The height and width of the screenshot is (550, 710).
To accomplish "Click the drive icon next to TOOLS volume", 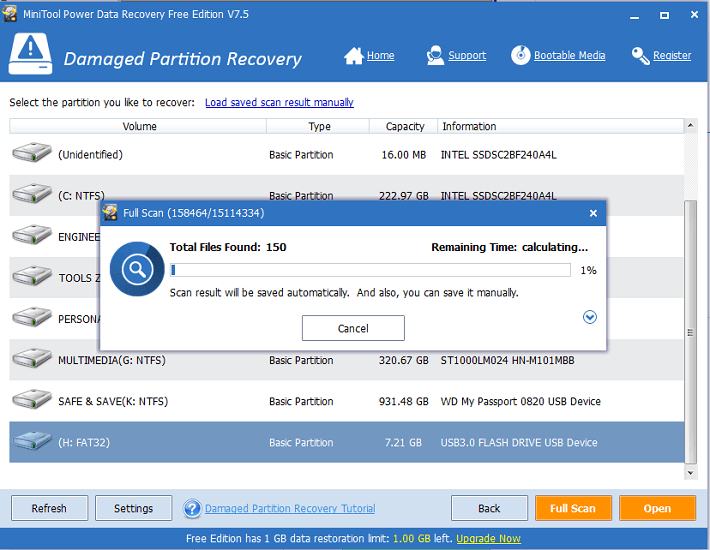I will click(32, 276).
